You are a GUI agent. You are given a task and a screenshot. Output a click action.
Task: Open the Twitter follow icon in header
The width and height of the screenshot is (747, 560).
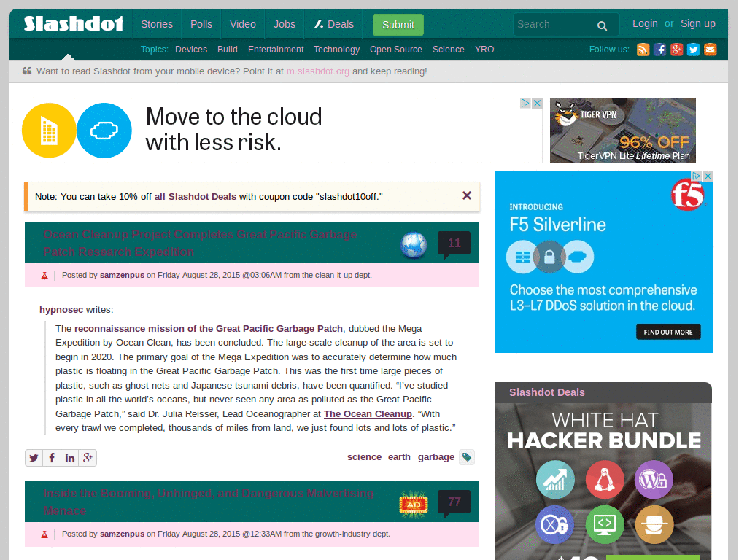pos(693,50)
